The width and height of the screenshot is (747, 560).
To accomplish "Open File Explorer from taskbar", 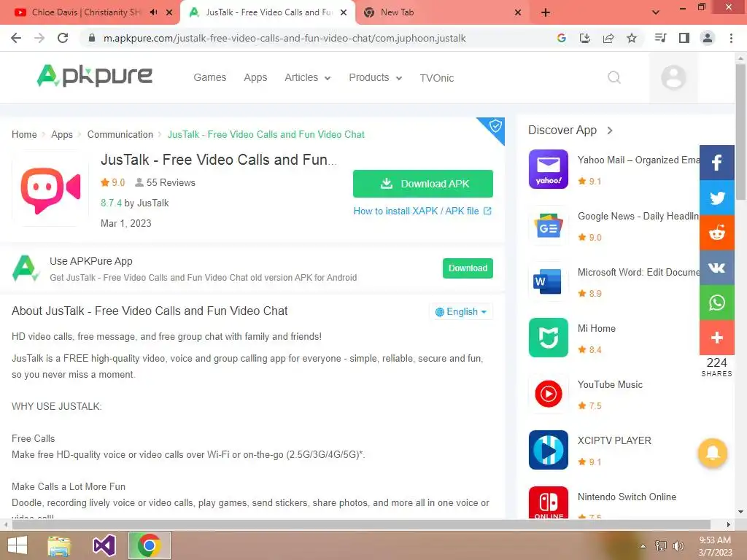I will tap(60, 545).
